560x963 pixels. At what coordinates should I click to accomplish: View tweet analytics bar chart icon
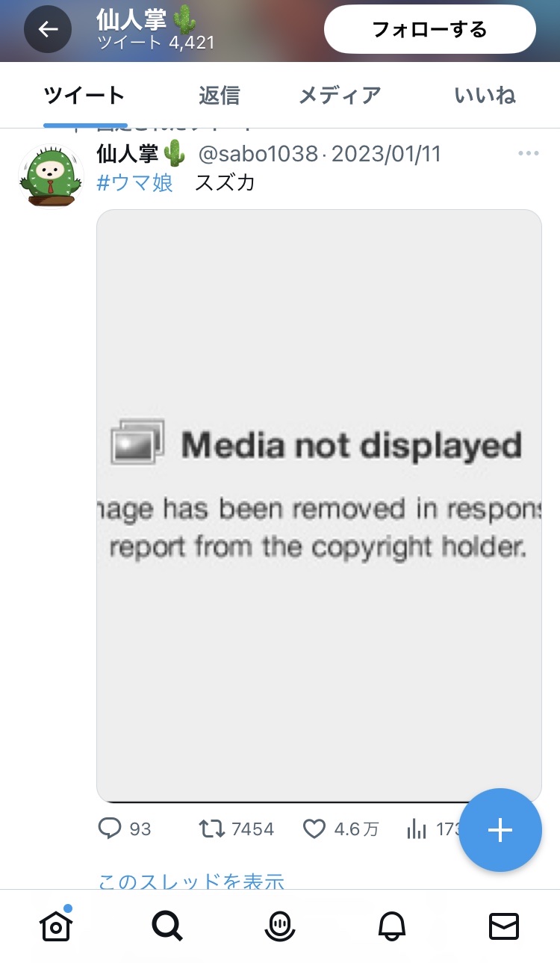[x=417, y=829]
